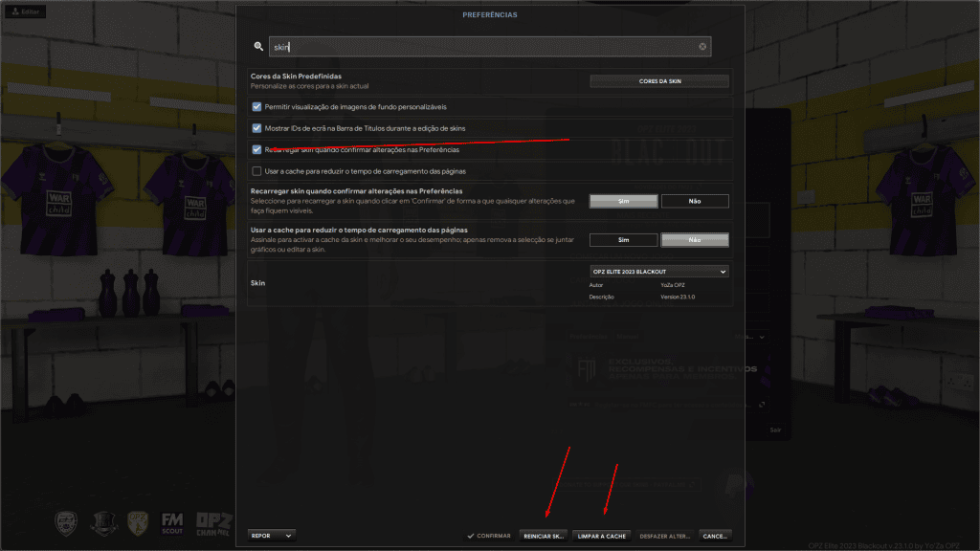Click inside the skin search input field

(431, 46)
